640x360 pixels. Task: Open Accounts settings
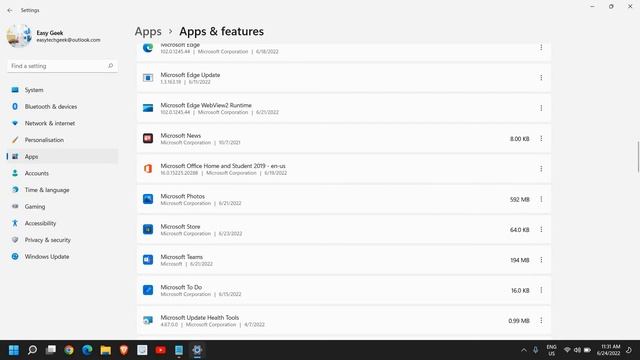(62, 173)
